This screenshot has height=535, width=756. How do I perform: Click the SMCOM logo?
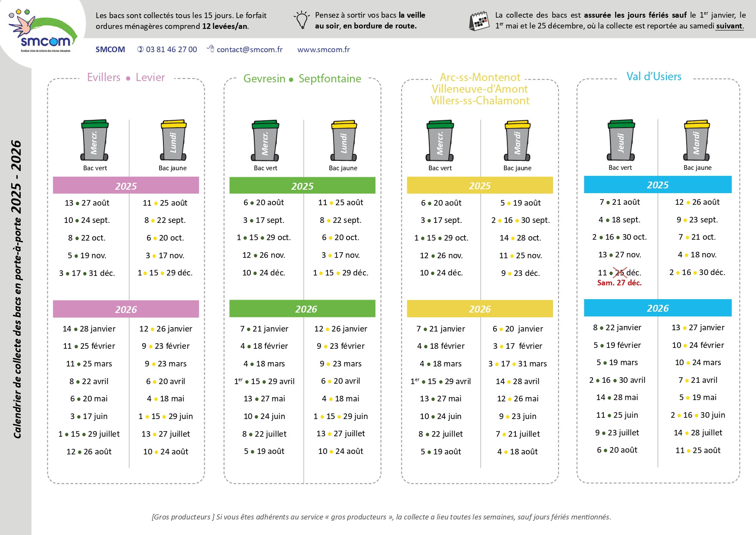(43, 31)
